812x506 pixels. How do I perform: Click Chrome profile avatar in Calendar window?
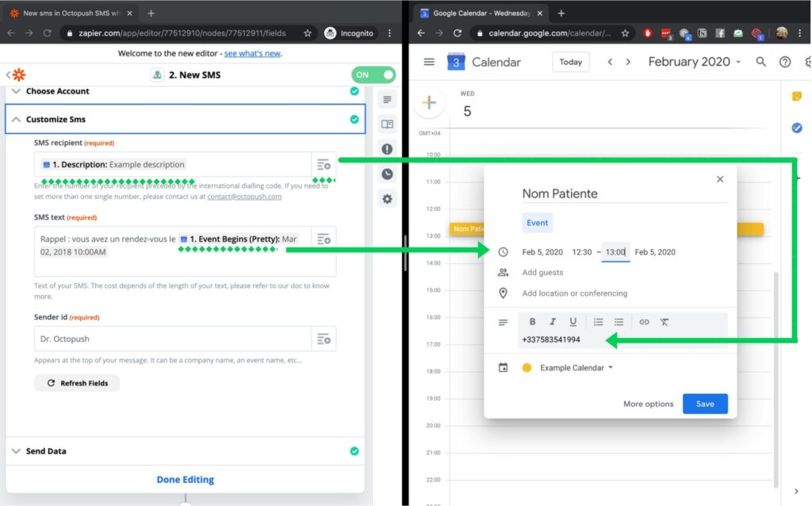click(782, 33)
